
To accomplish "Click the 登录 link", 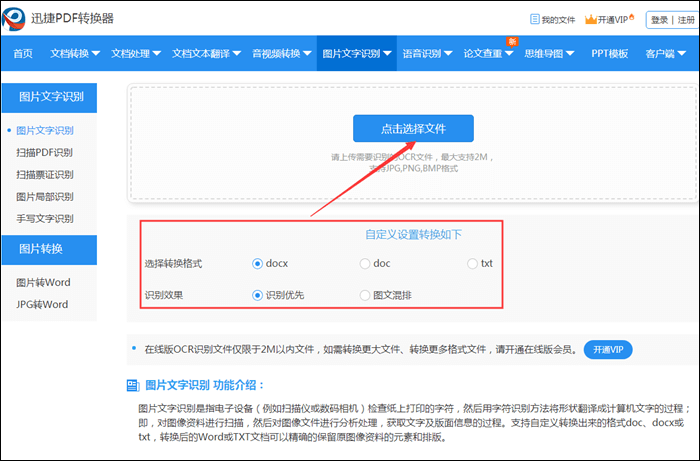I will (659, 20).
